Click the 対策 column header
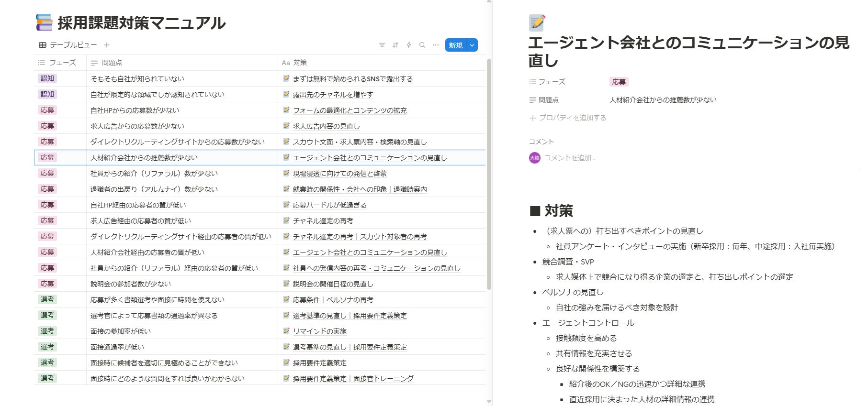Viewport: 868px width, 406px height. pos(382,63)
